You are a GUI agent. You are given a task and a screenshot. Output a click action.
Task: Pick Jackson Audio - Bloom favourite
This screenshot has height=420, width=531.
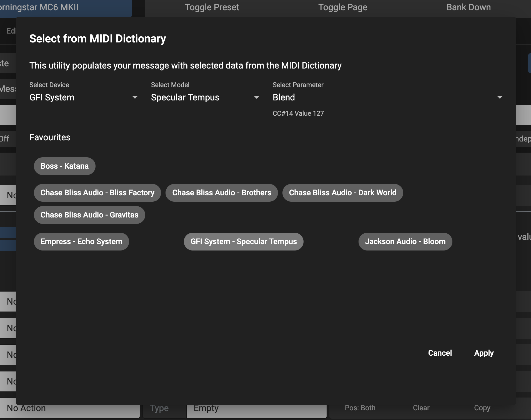405,242
